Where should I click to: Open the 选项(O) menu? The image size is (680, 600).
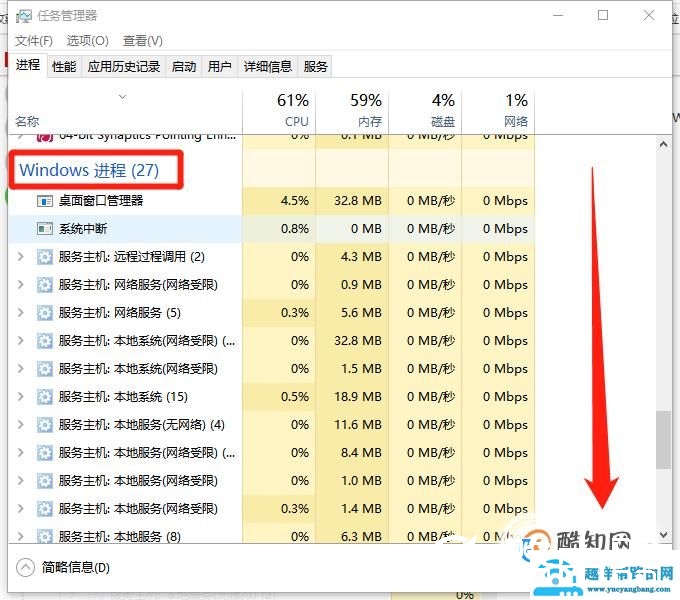[x=87, y=41]
